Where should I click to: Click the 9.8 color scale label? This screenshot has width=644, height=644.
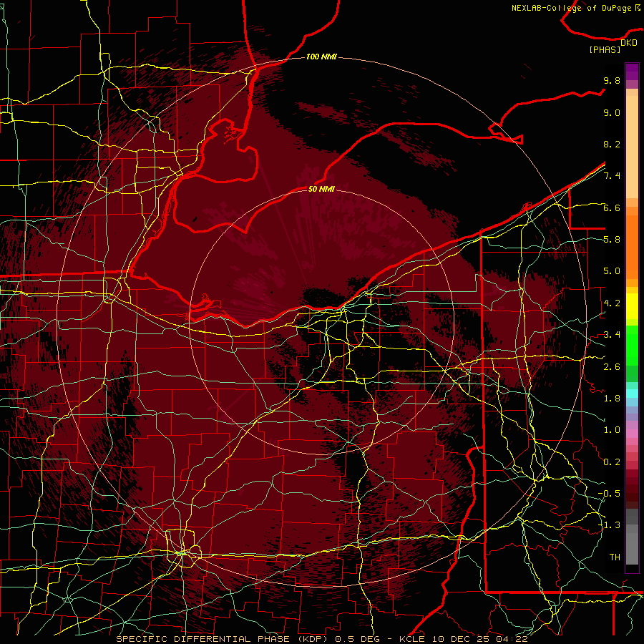(x=612, y=80)
